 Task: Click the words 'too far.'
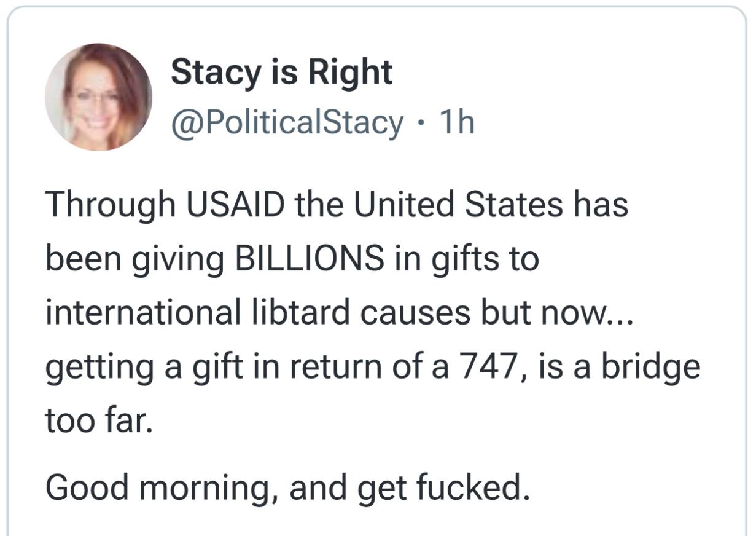click(98, 420)
